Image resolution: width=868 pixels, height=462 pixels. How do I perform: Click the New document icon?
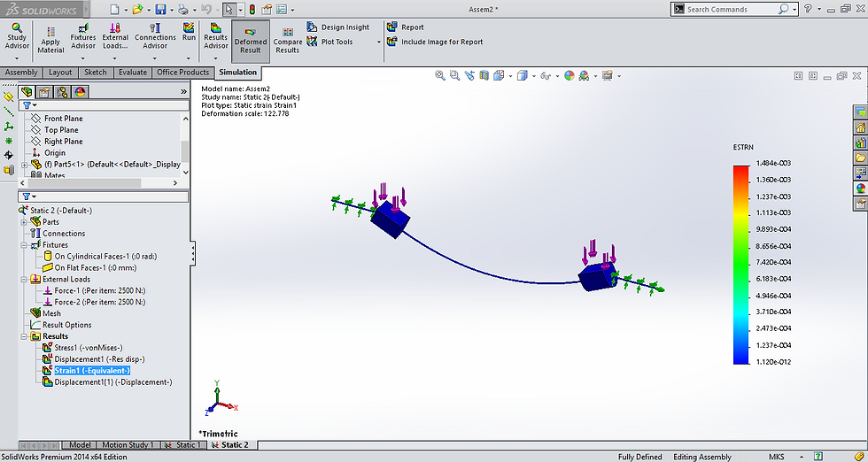pyautogui.click(x=114, y=10)
